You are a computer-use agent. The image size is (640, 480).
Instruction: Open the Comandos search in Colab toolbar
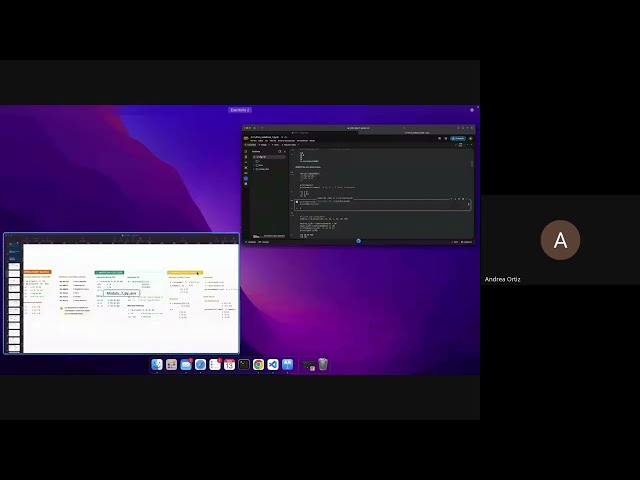pos(251,144)
